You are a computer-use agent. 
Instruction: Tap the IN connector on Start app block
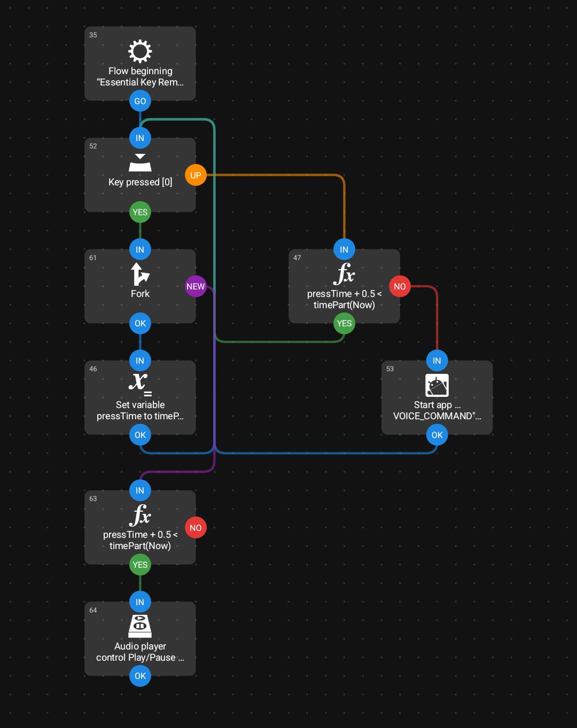[437, 361]
